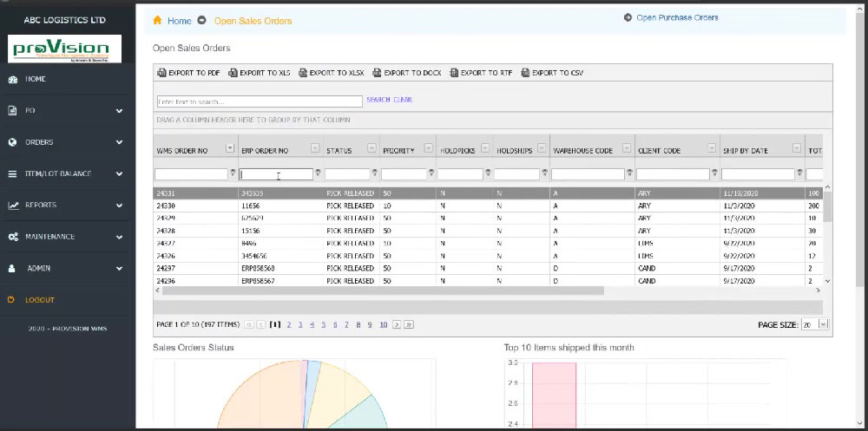
Task: Open the Maintenance menu item
Action: (x=49, y=237)
